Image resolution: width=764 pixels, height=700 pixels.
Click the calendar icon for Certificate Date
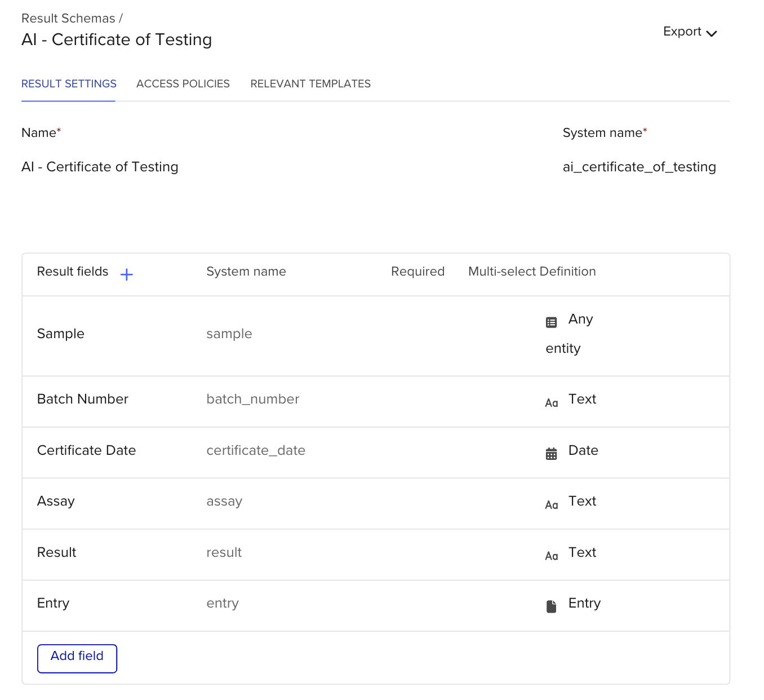click(x=551, y=454)
